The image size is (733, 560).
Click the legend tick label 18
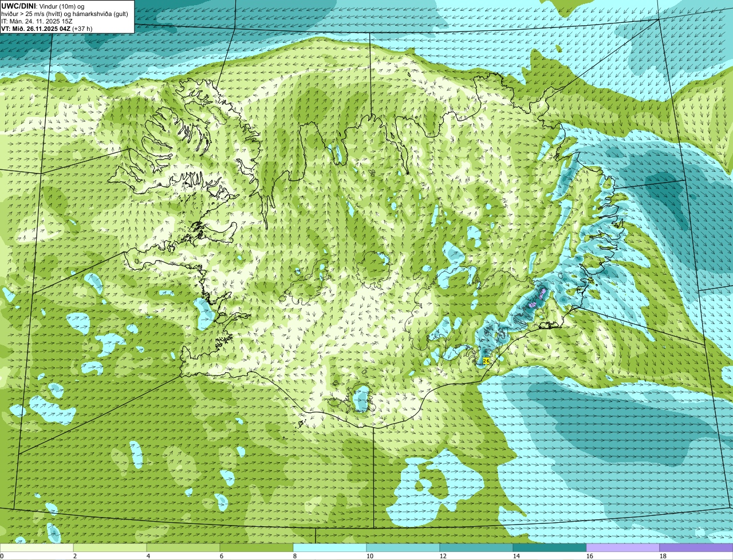click(663, 556)
